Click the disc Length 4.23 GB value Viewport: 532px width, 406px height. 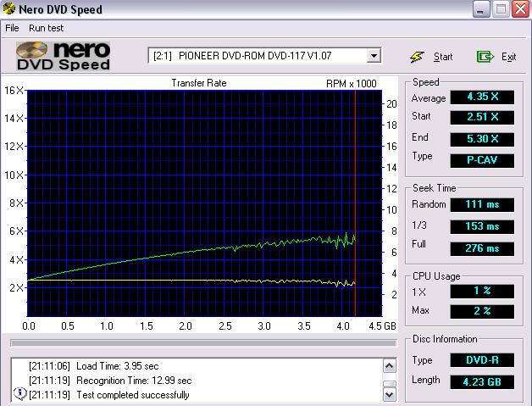pyautogui.click(x=482, y=381)
